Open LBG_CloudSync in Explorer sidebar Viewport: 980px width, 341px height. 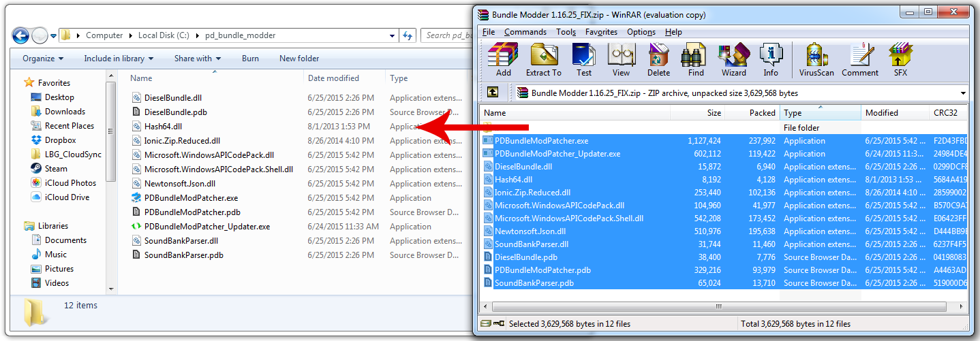point(65,155)
